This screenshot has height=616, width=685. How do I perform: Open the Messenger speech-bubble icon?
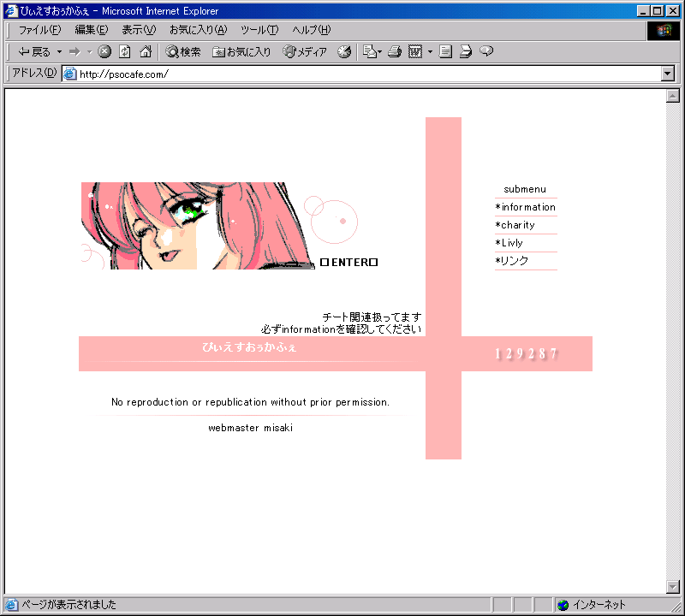point(486,51)
